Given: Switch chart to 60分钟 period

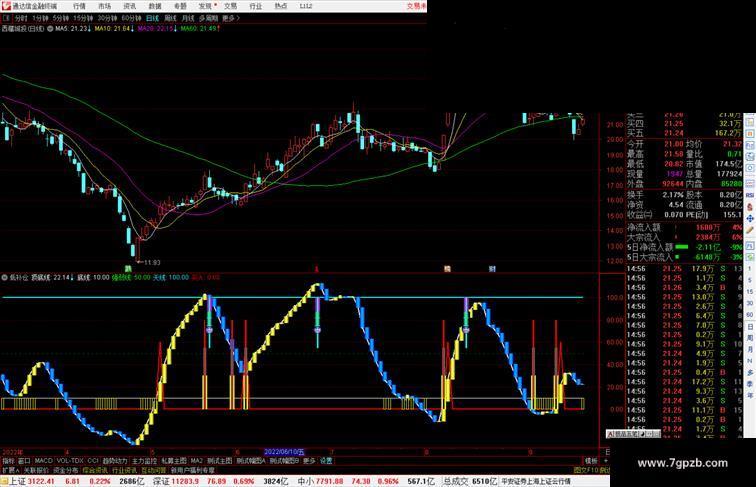Looking at the screenshot, I should coord(131,18).
